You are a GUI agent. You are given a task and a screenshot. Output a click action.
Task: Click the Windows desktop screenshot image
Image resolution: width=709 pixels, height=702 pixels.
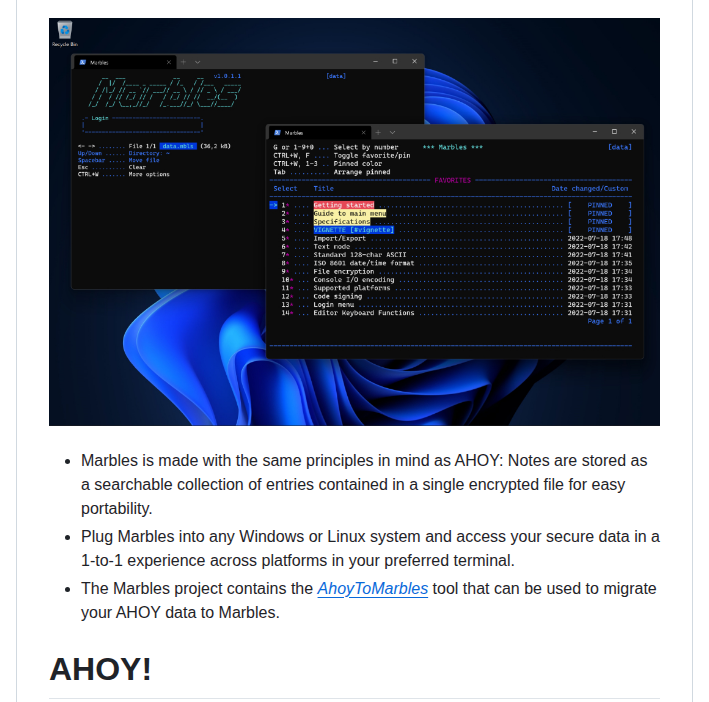pos(354,221)
